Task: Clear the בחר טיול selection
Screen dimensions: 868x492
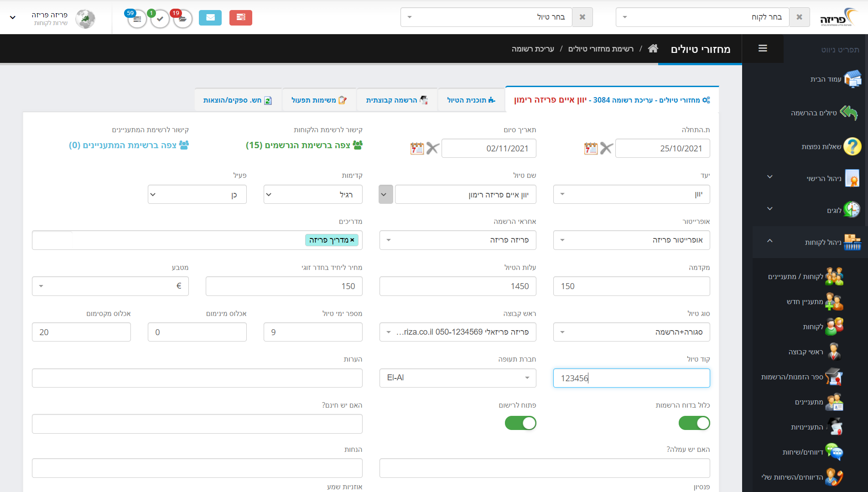Action: tap(582, 17)
